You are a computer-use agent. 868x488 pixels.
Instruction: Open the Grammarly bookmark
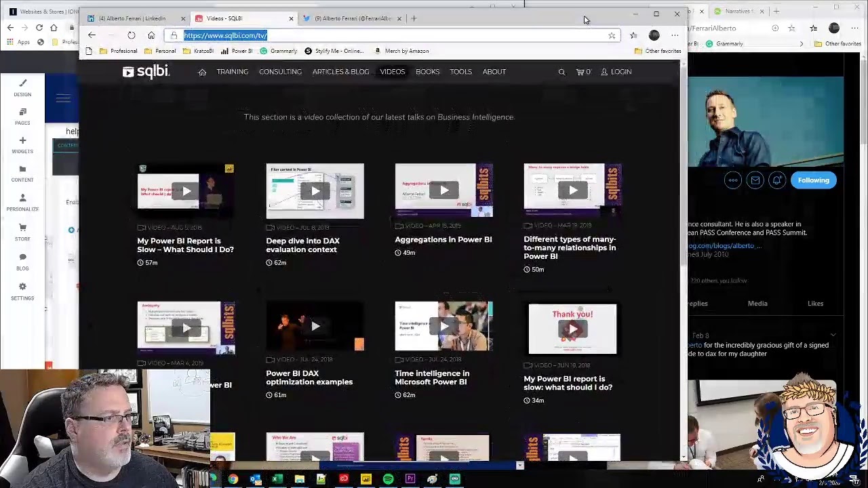tap(278, 51)
